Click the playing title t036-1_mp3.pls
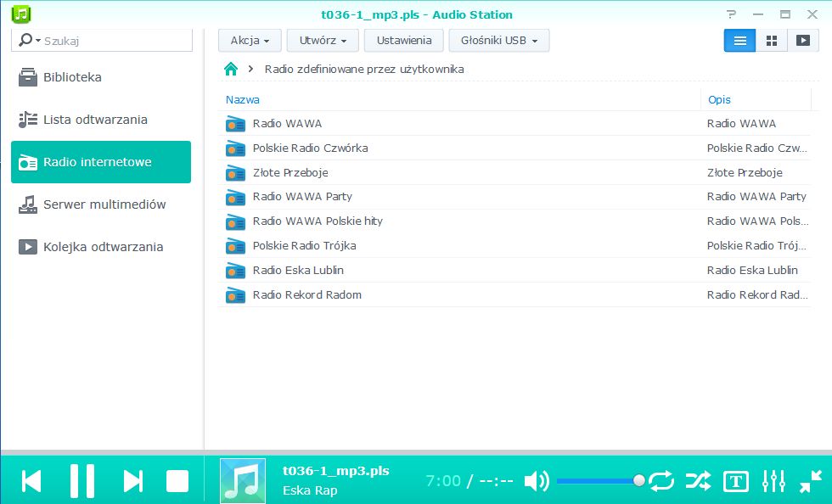The height and width of the screenshot is (504, 832). point(336,471)
